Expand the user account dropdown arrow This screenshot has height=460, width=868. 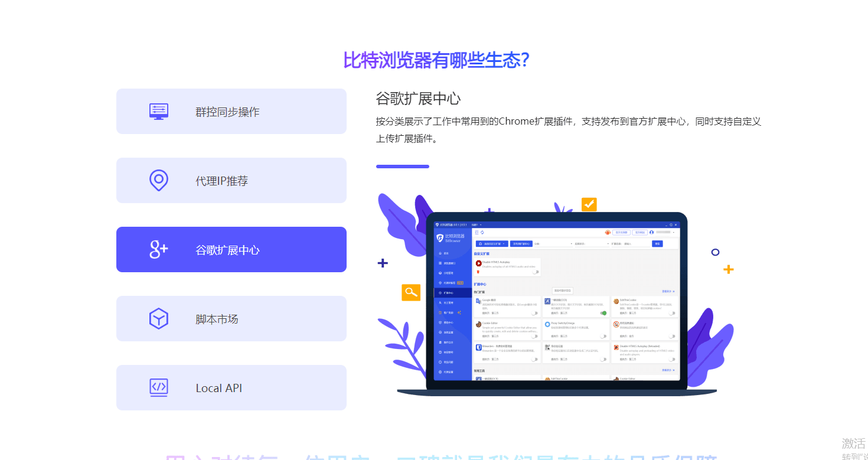click(674, 233)
